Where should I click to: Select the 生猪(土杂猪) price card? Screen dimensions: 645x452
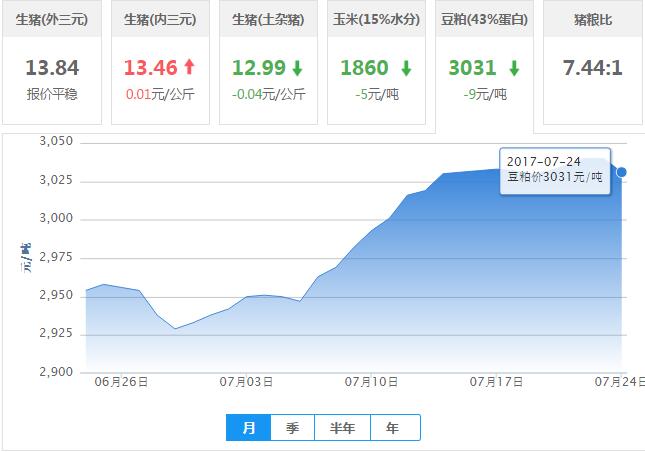pyautogui.click(x=268, y=62)
